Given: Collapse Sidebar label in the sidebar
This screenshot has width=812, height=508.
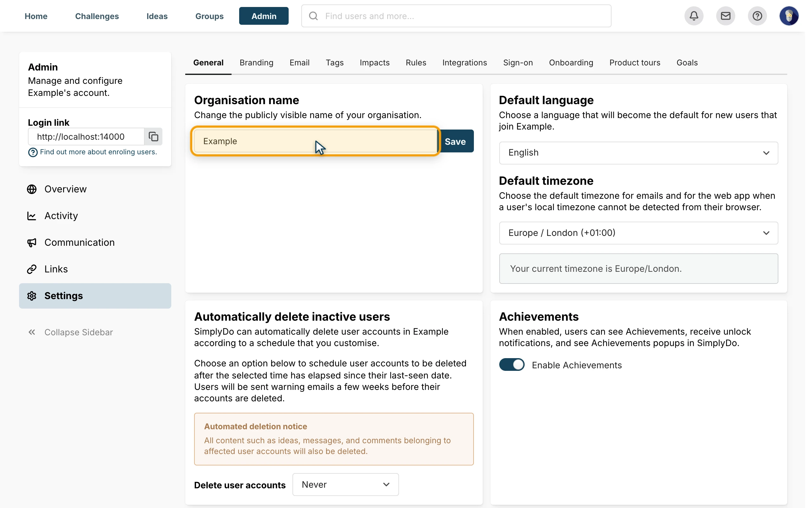Looking at the screenshot, I should pyautogui.click(x=79, y=332).
